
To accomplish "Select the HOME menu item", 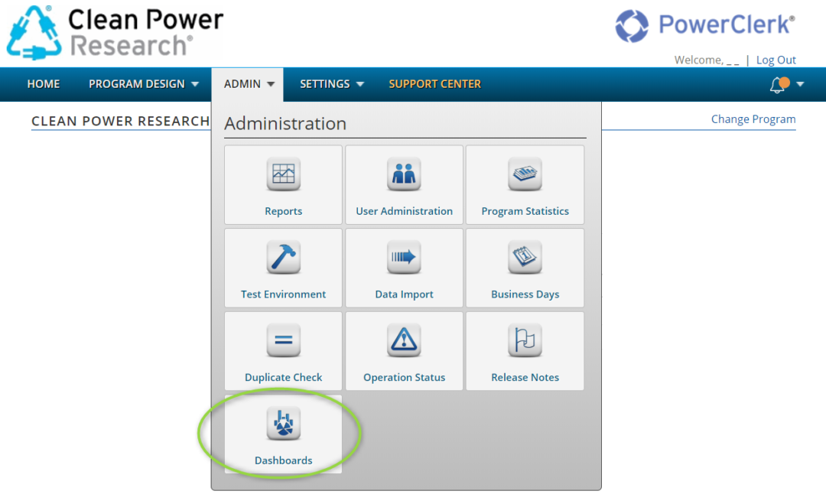I will point(43,84).
